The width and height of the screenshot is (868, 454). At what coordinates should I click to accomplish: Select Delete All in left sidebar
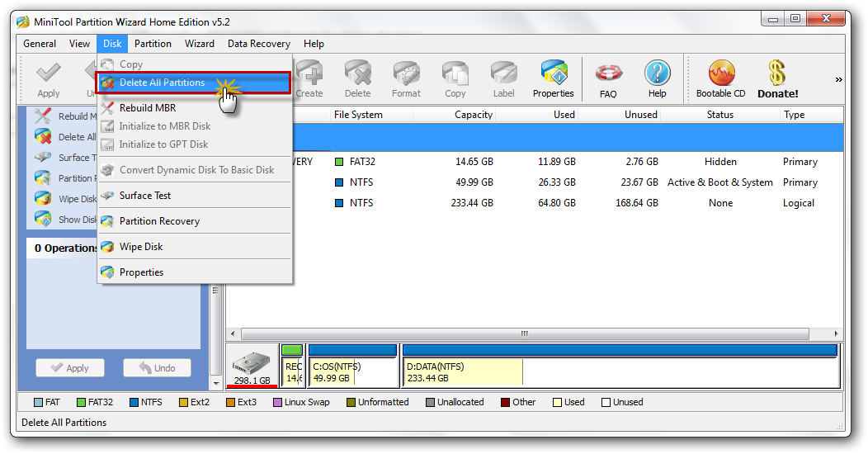[x=65, y=137]
